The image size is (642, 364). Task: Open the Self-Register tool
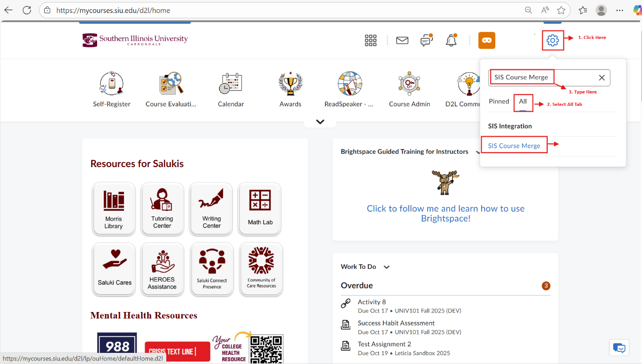[111, 89]
